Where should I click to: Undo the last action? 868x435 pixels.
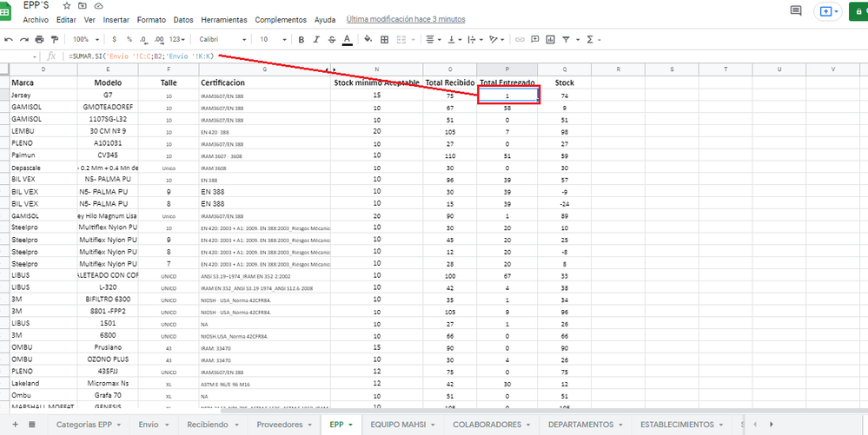[9, 39]
